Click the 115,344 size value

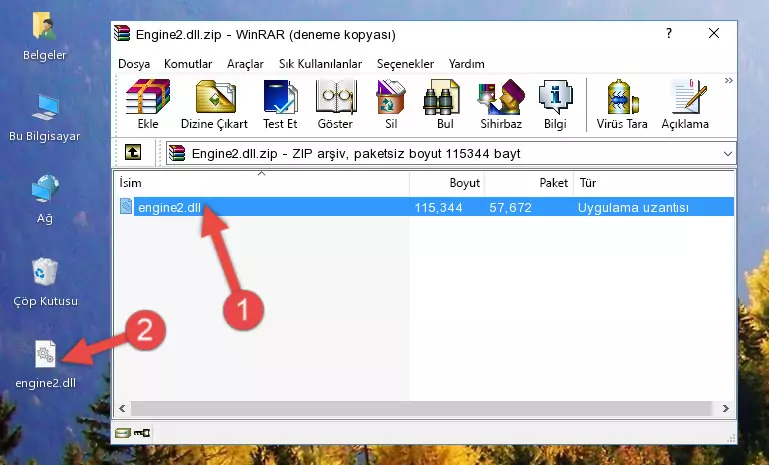pyautogui.click(x=438, y=207)
